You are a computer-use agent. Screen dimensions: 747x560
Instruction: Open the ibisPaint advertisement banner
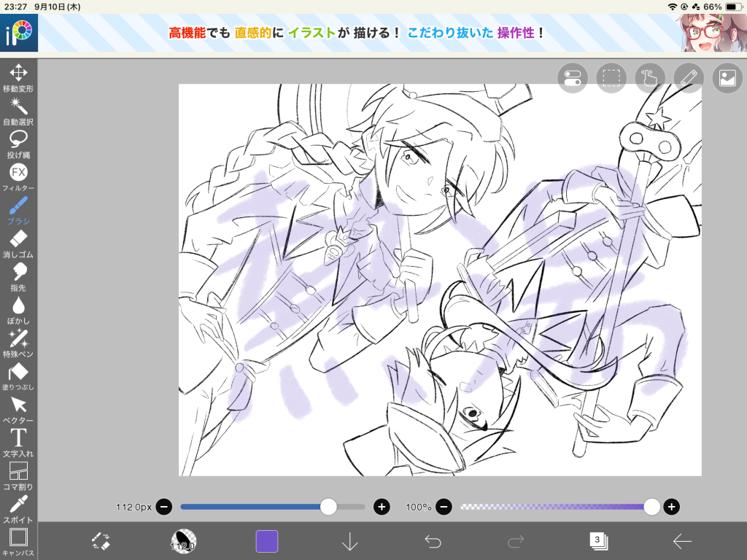click(x=373, y=33)
